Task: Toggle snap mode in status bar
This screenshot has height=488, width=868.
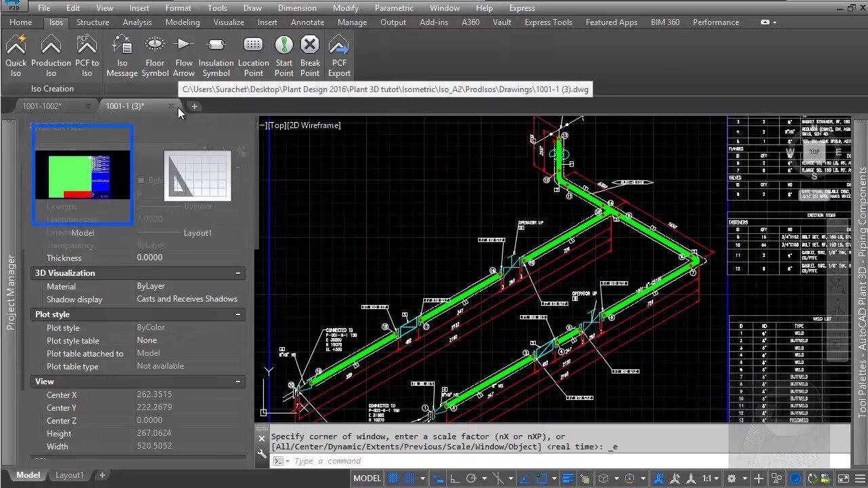Action: click(410, 478)
